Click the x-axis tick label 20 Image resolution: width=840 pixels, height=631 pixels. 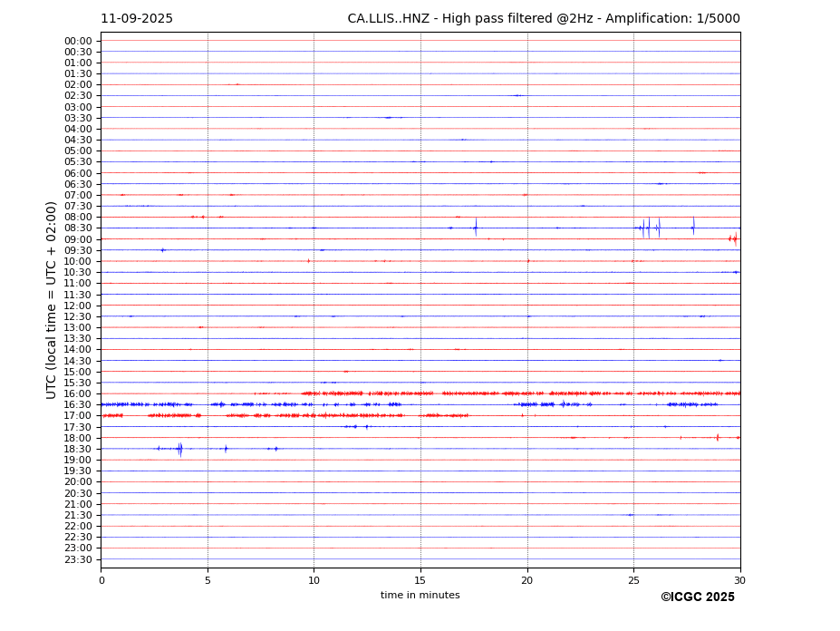(x=527, y=580)
